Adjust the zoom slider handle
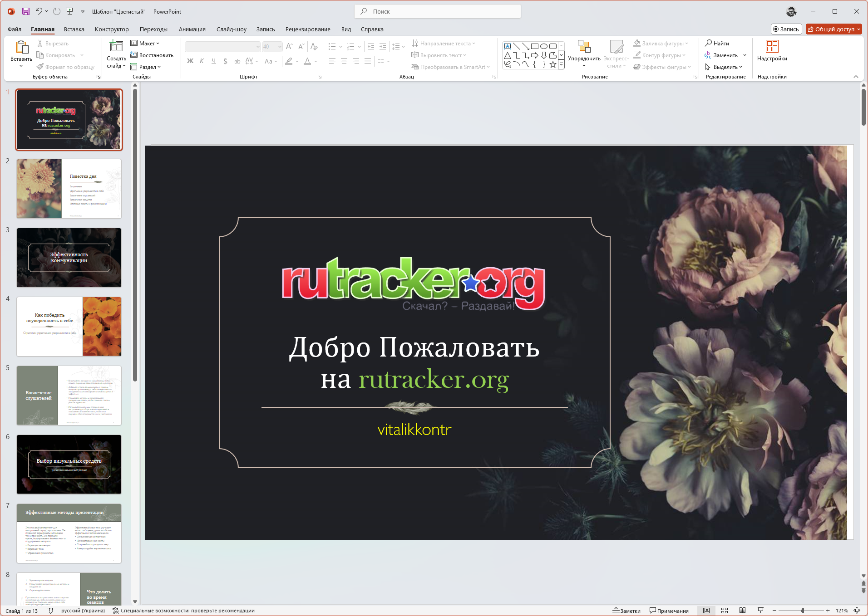 pos(803,611)
